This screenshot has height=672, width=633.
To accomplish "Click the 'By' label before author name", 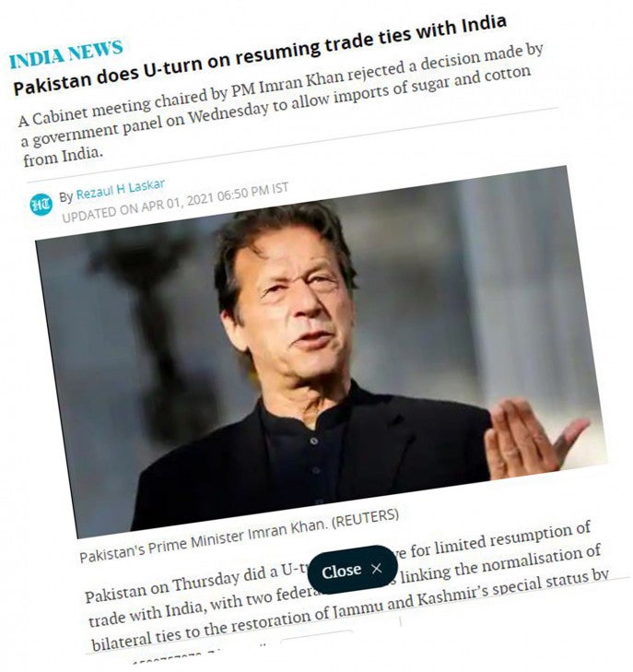I will pos(66,196).
